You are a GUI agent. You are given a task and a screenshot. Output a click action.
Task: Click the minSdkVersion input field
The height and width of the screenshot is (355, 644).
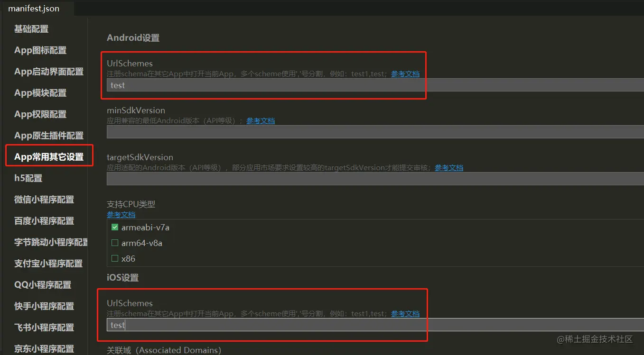[375, 132]
